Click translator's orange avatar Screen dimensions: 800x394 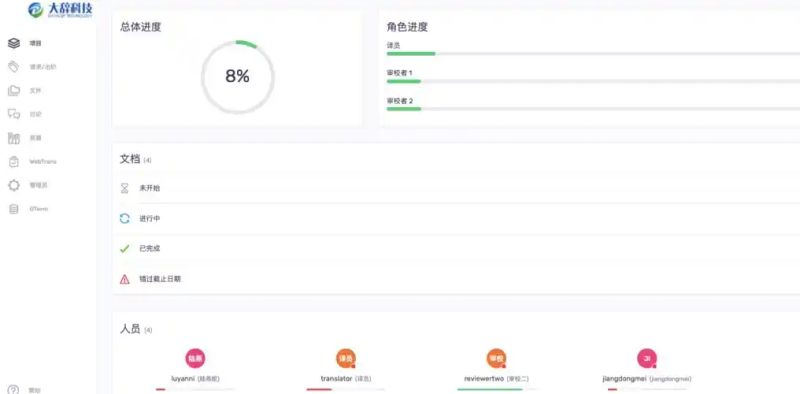(345, 359)
